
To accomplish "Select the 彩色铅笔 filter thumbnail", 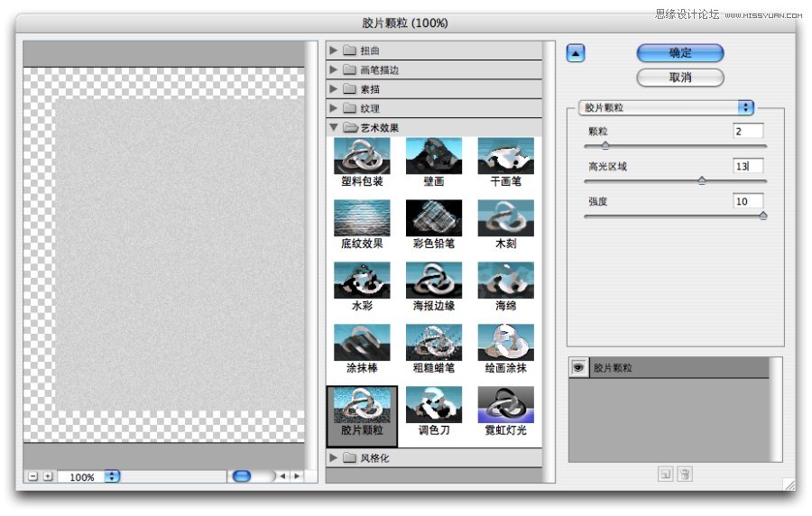I will (434, 218).
